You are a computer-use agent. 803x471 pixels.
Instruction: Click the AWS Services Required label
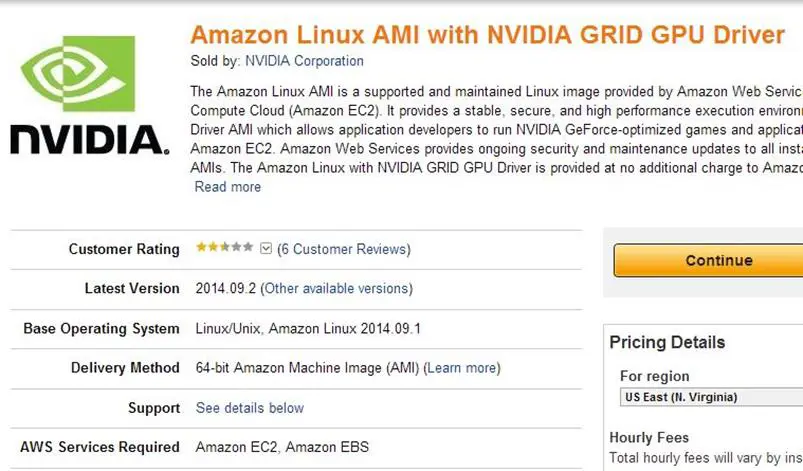[x=100, y=447]
